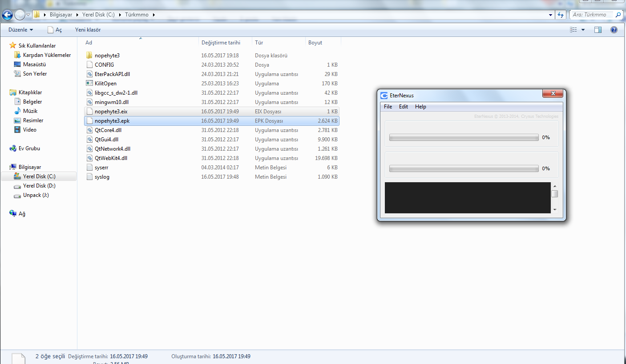This screenshot has width=626, height=364.
Task: Sort by the Değiştirme tarihi column header
Action: click(x=226, y=43)
